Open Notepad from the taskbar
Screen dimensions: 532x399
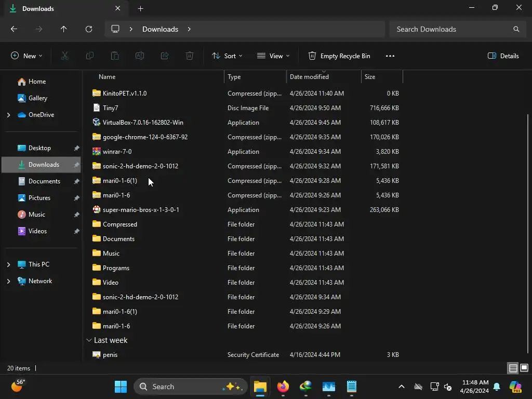tap(352, 387)
